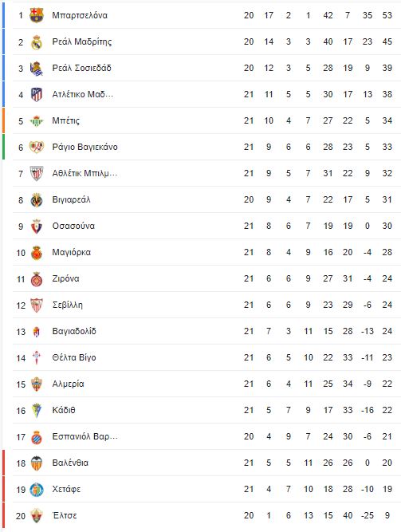401x532 pixels.
Task: Open the Μαγιόρκα team link
Action: pos(71,252)
